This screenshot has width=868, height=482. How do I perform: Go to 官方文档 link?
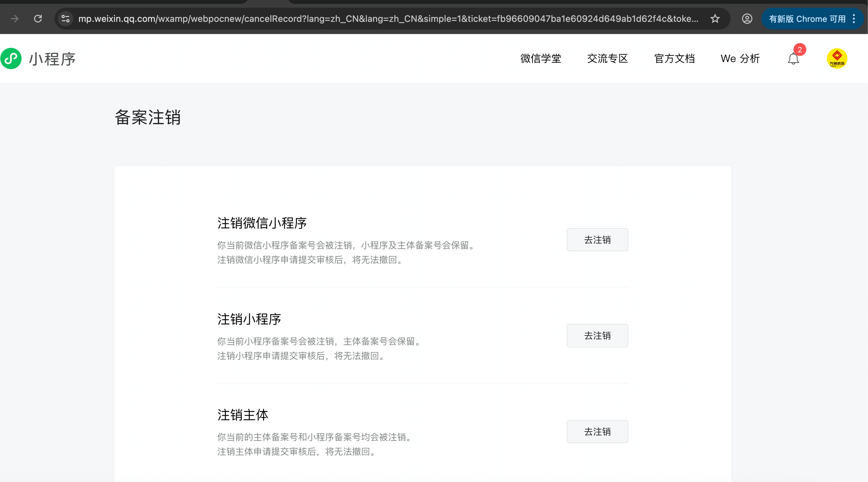(x=674, y=59)
